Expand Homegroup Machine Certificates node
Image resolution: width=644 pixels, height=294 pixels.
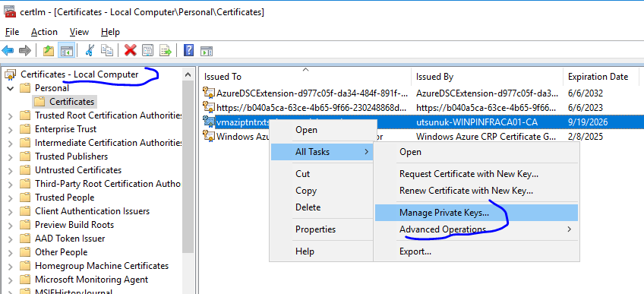point(11,266)
